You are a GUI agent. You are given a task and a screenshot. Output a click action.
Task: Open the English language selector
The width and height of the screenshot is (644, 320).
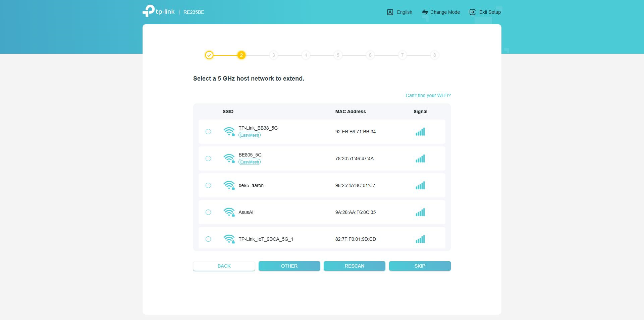[x=399, y=12]
